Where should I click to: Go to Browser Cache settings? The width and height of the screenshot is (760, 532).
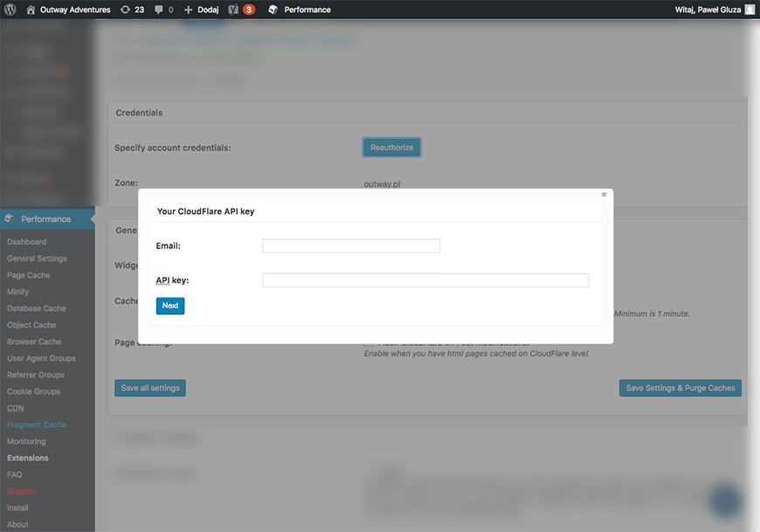pyautogui.click(x=34, y=342)
